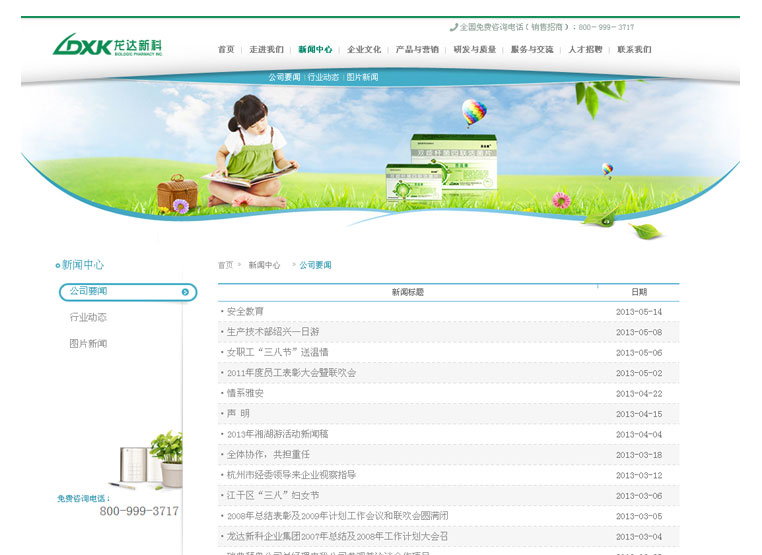
Task: Select 企业文化 from the navigation bar
Action: coord(364,49)
